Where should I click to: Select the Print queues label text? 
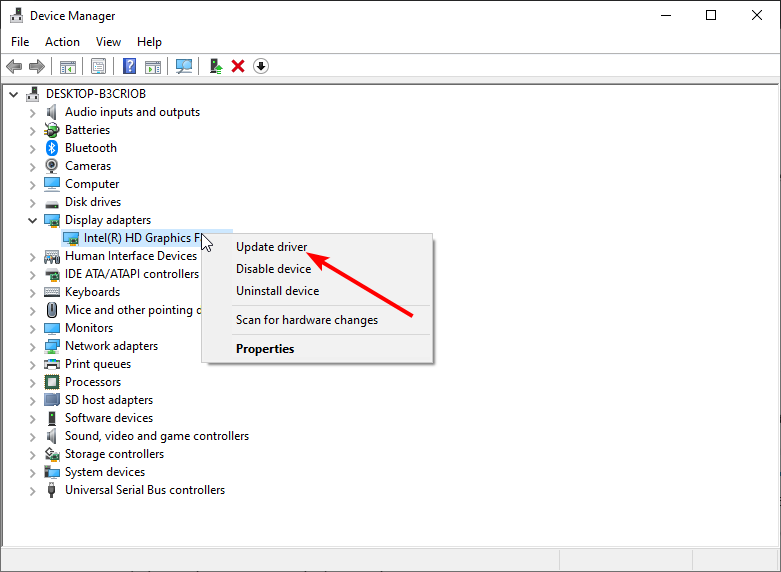tap(98, 364)
